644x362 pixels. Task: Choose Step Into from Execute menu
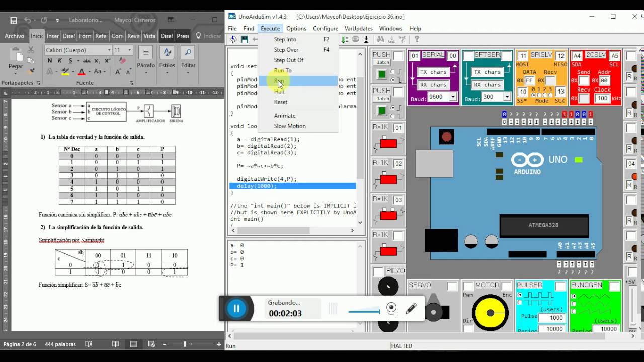[x=297, y=39]
